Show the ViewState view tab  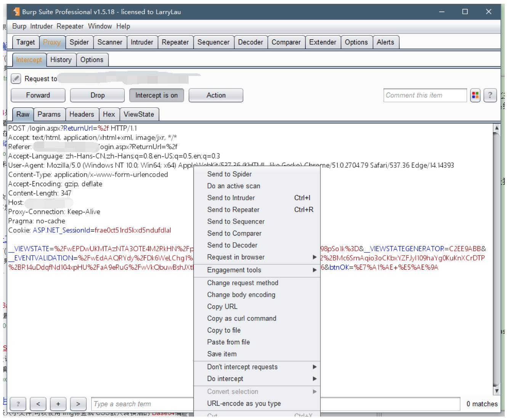[x=139, y=114]
